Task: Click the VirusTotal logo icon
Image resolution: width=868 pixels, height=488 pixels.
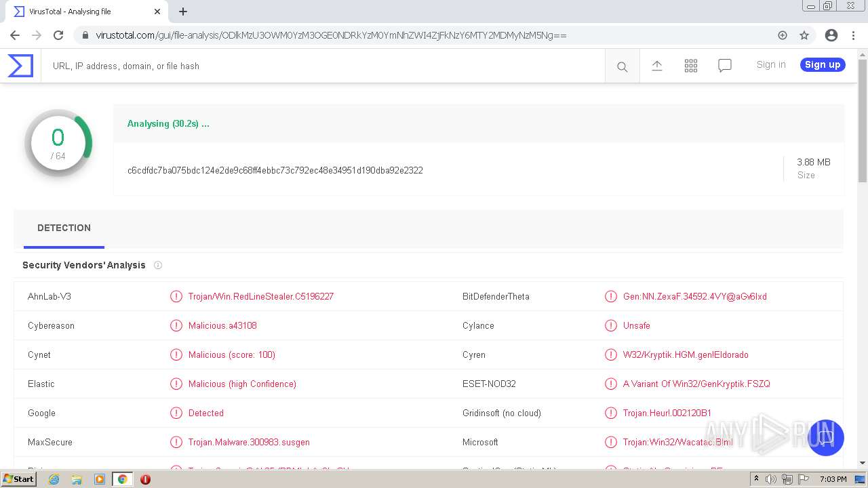Action: 20,66
